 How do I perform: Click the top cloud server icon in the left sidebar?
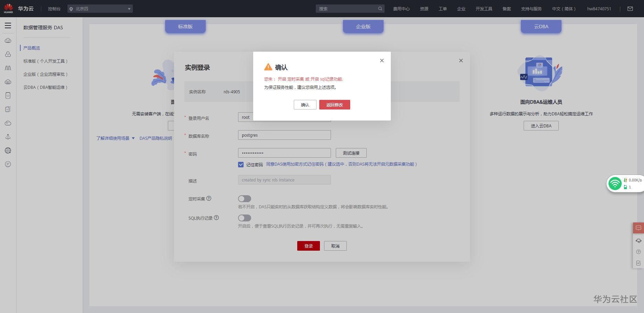pos(8,41)
